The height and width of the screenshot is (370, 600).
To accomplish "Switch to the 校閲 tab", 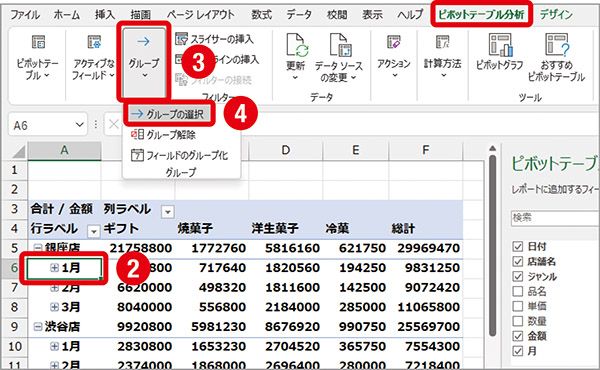I will (x=337, y=15).
